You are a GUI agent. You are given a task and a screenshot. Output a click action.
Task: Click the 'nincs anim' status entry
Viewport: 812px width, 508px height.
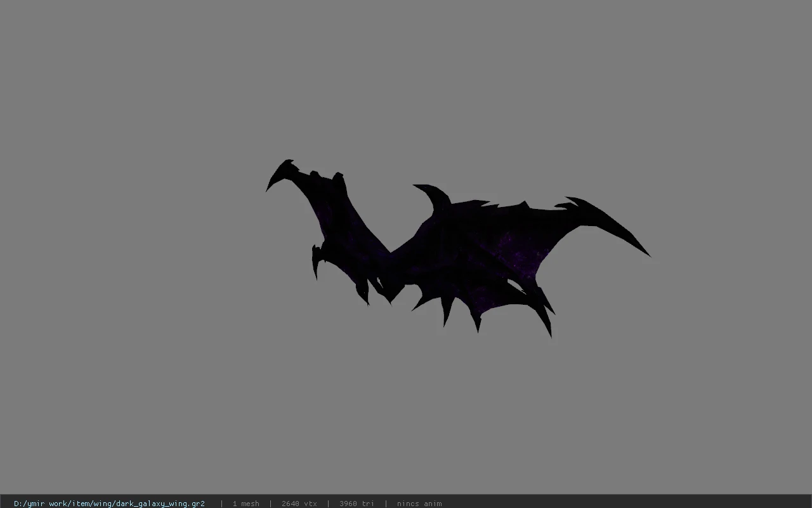pos(419,504)
